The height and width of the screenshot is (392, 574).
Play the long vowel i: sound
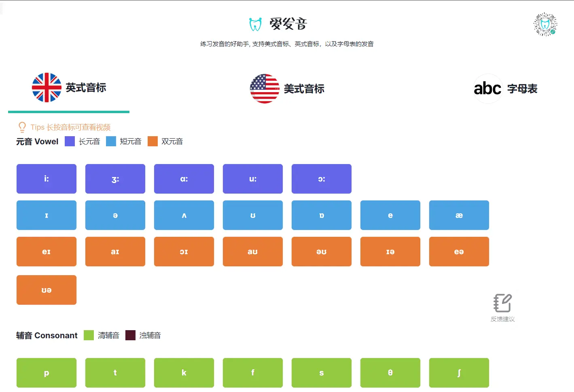[46, 179]
